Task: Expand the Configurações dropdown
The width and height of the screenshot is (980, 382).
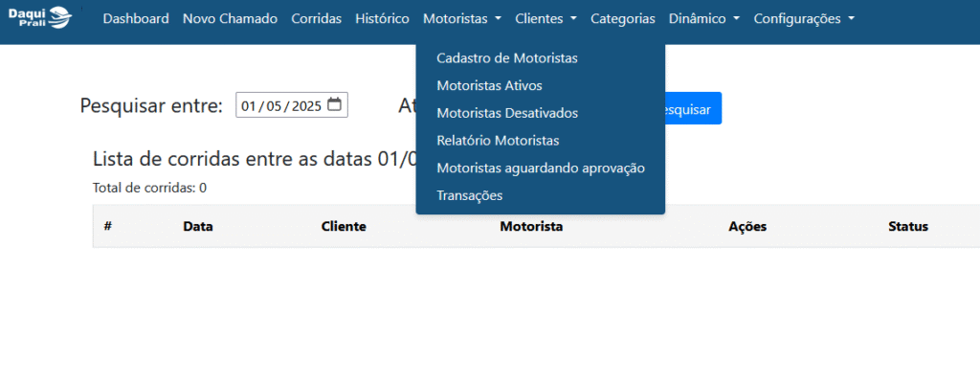Action: coord(804,19)
